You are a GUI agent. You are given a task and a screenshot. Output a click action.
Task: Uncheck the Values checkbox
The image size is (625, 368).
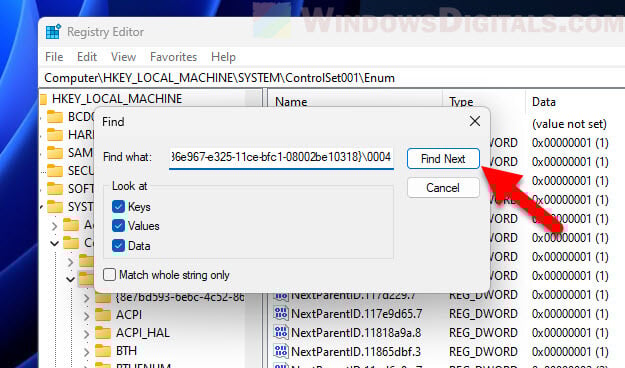118,226
